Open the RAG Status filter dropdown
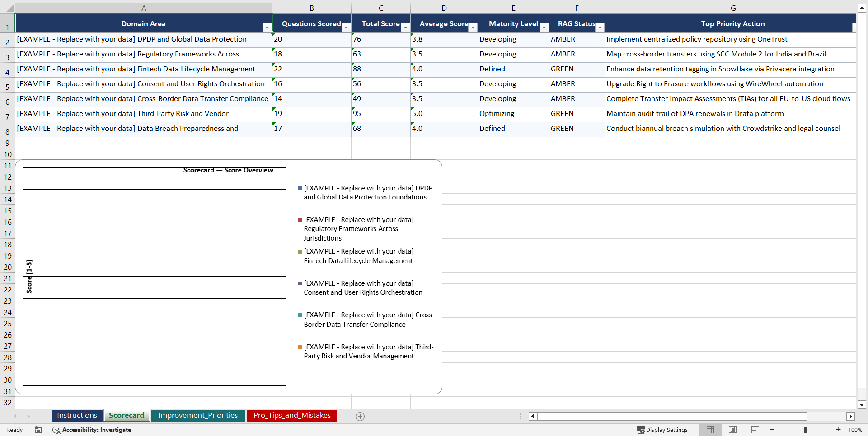The height and width of the screenshot is (436, 868). pos(600,28)
